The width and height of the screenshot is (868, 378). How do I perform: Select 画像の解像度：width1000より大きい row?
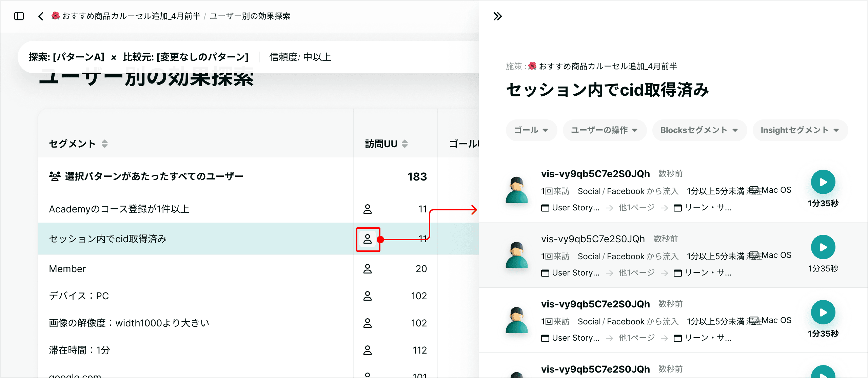tap(258, 323)
